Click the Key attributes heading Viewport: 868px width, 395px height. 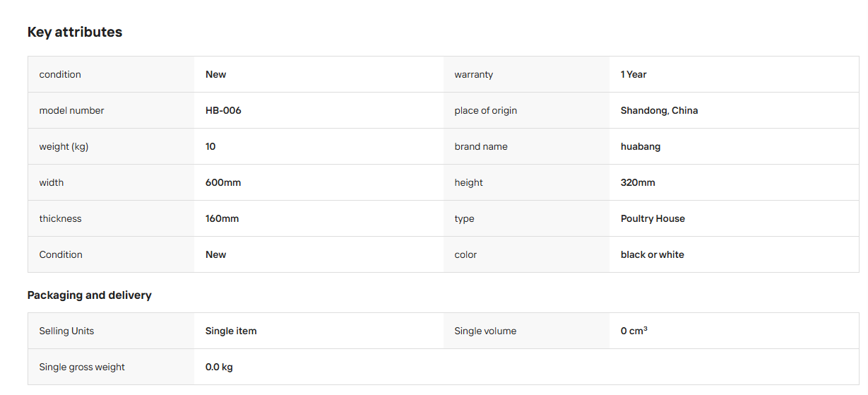(75, 32)
